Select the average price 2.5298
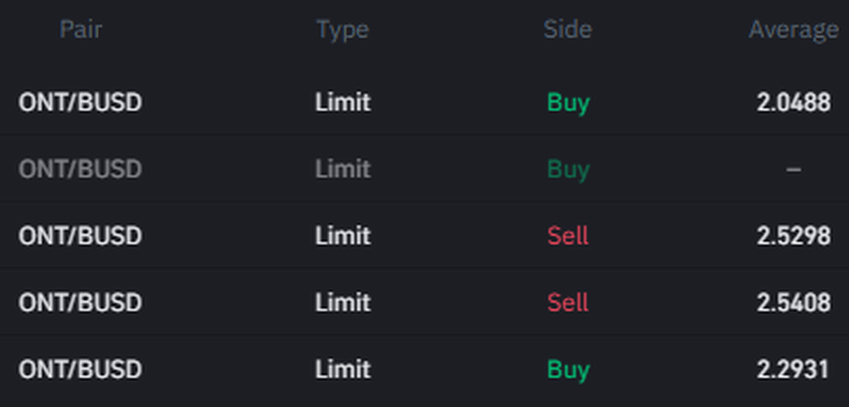This screenshot has width=849, height=407. coord(793,236)
